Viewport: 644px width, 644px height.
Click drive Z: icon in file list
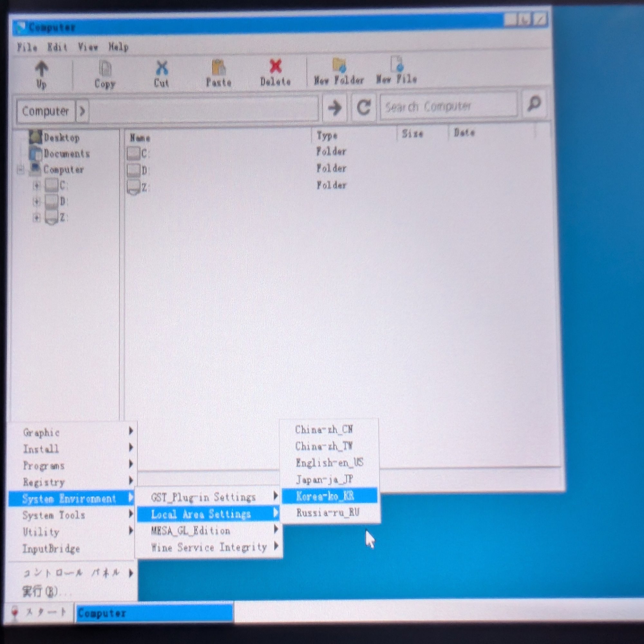(133, 187)
